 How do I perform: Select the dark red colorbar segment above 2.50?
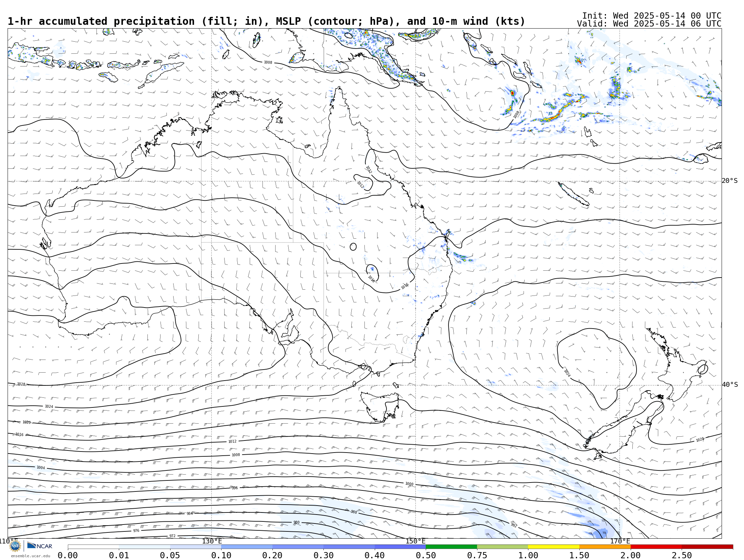(707, 547)
